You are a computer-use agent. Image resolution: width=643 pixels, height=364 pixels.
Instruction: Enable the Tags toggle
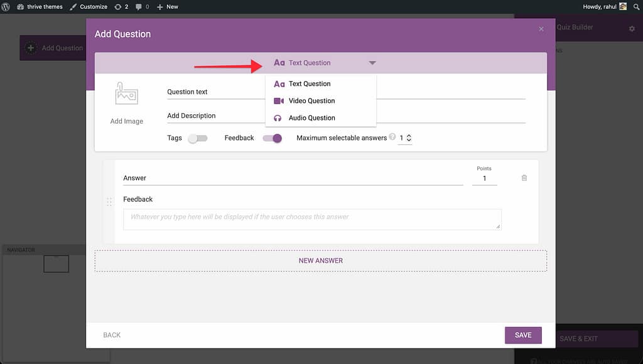pos(197,138)
